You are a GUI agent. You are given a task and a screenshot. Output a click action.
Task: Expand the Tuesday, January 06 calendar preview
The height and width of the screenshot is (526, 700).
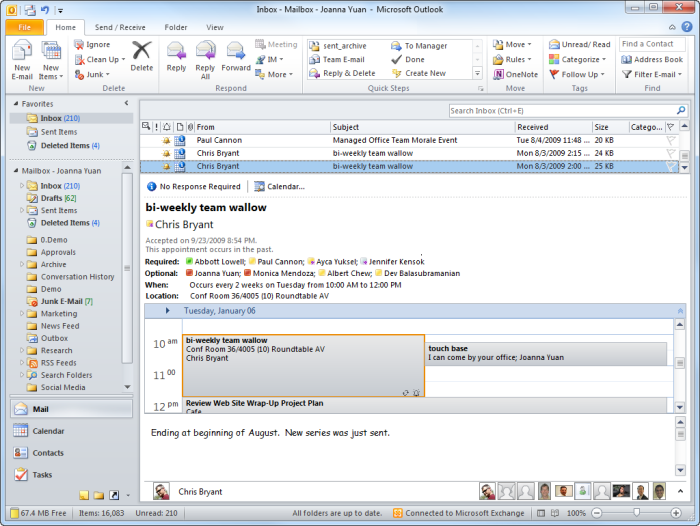click(x=167, y=311)
